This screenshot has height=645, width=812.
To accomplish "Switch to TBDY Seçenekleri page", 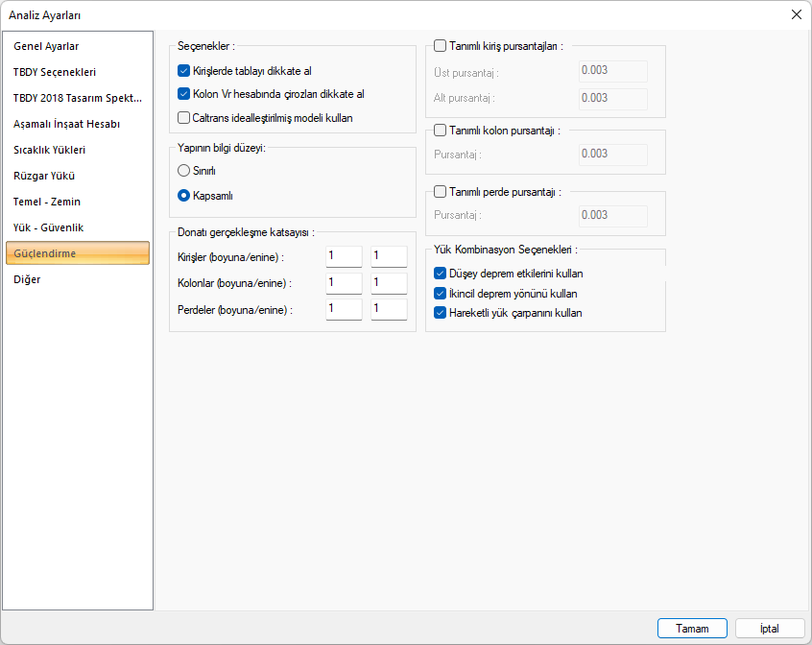I will (55, 72).
